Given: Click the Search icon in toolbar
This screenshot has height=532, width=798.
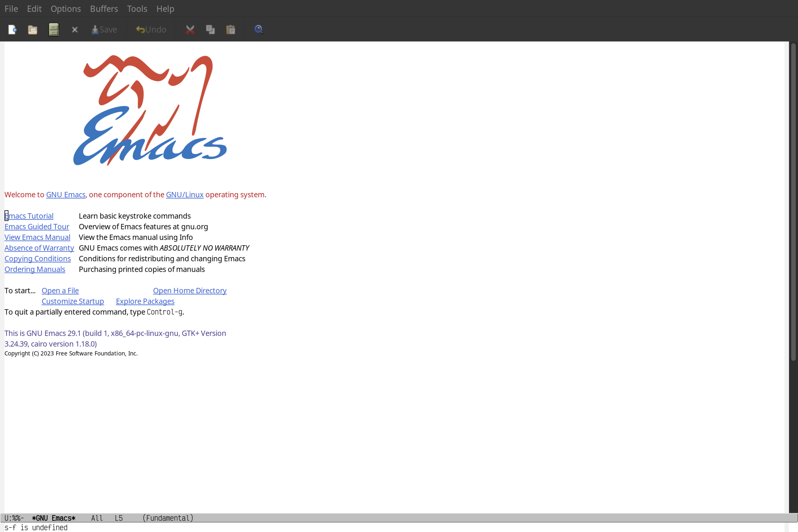Looking at the screenshot, I should coord(258,29).
